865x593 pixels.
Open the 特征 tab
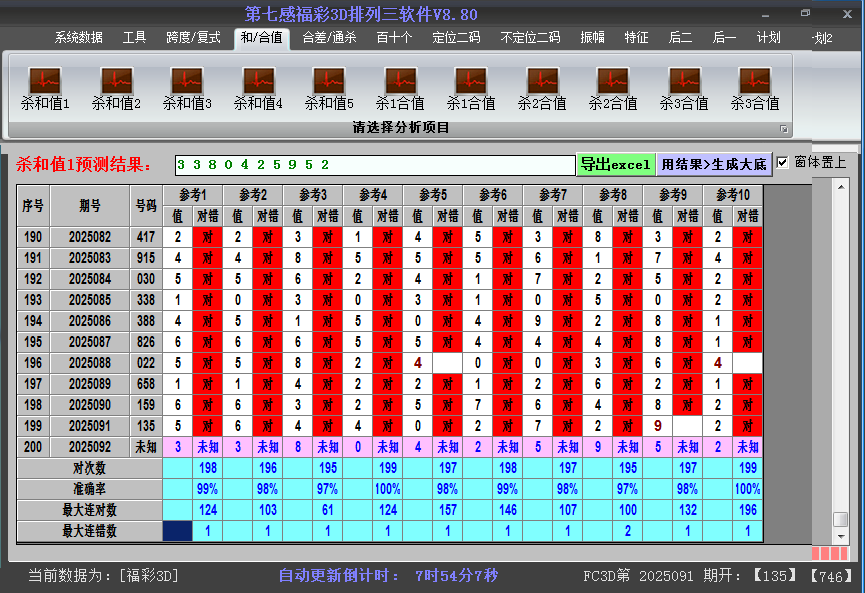(x=636, y=38)
